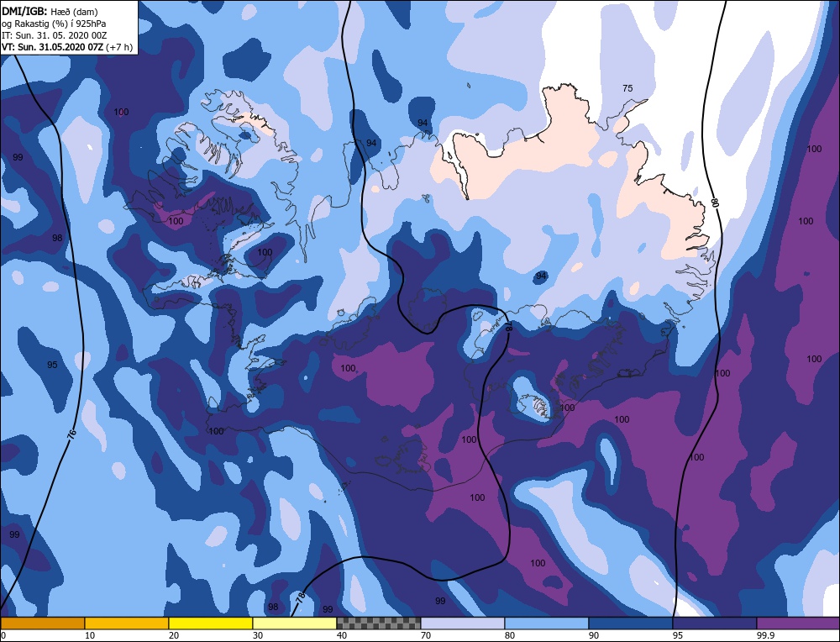Screen dimensions: 840x642
Task: Click the orange 10–20 legend swatch
Action: click(127, 623)
